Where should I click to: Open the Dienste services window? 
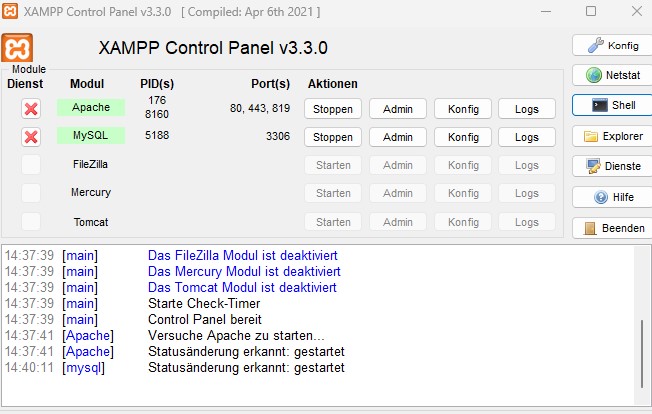[611, 166]
